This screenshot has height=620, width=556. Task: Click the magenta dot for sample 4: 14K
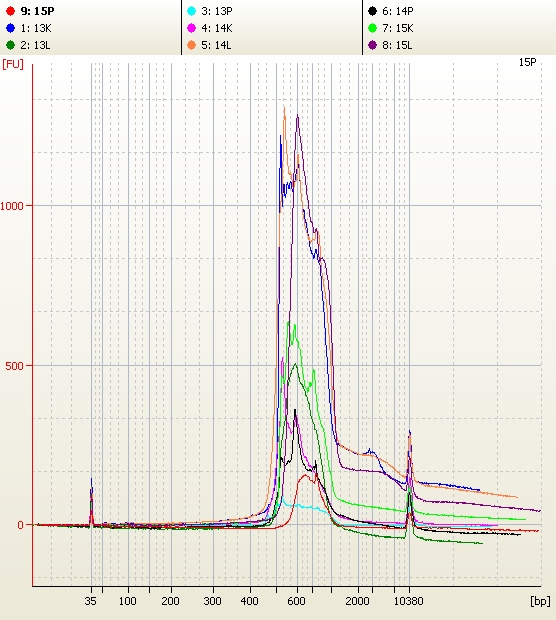(191, 28)
